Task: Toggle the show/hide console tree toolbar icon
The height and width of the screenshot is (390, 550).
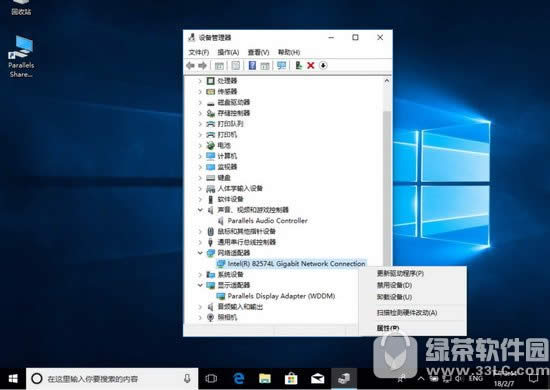Action: point(219,65)
